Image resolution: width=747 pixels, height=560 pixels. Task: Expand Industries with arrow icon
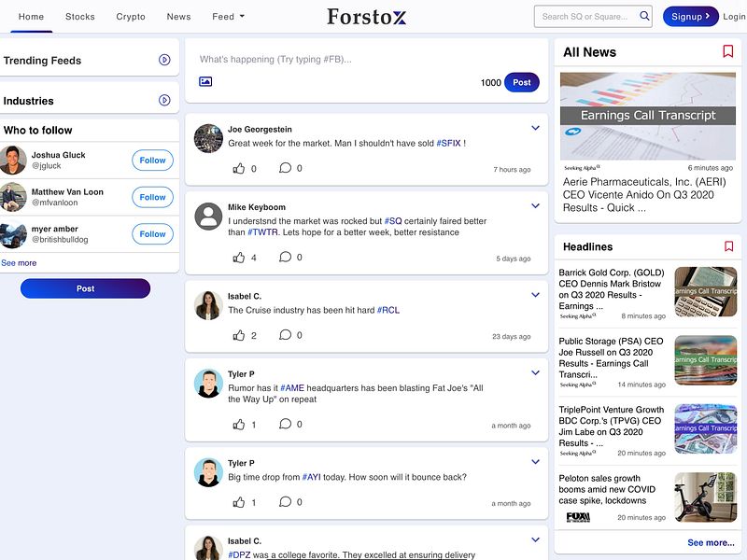tap(164, 100)
